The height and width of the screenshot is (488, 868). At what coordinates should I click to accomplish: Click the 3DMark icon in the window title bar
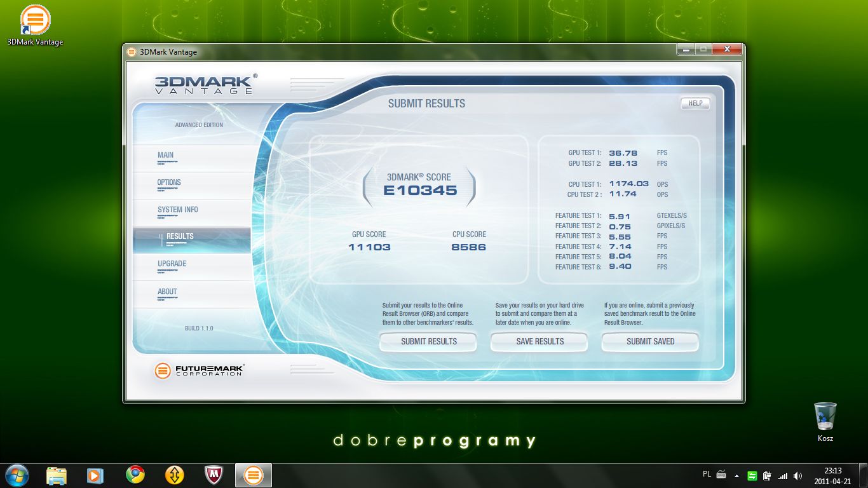[132, 52]
